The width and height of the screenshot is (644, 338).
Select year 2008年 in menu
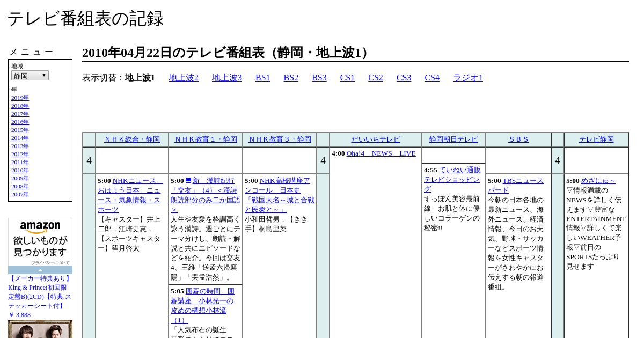20,186
